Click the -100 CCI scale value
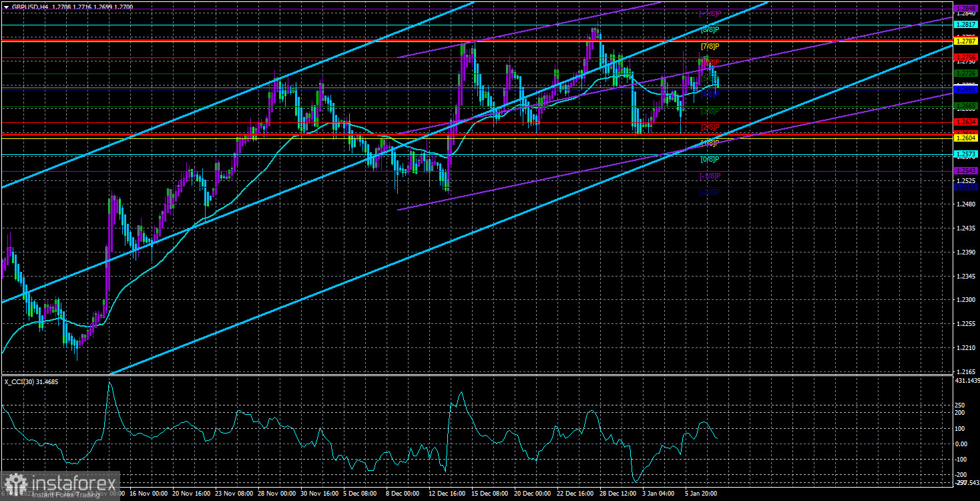980x501 pixels. (962, 460)
